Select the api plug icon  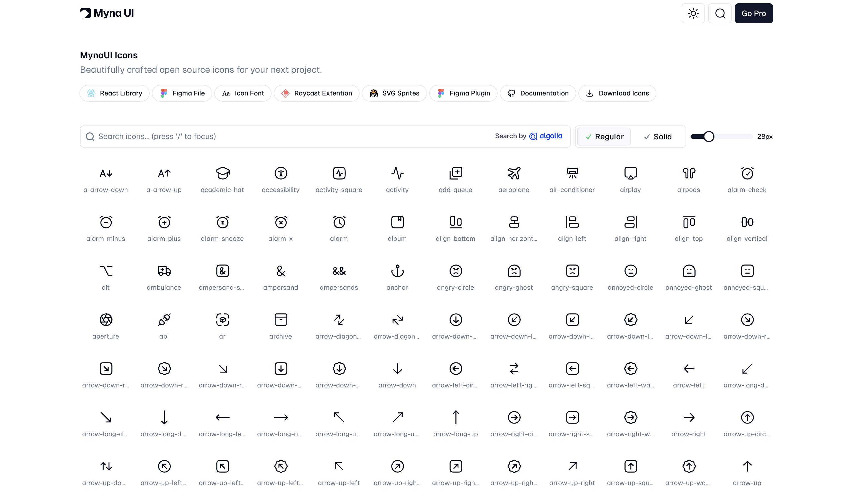point(164,320)
